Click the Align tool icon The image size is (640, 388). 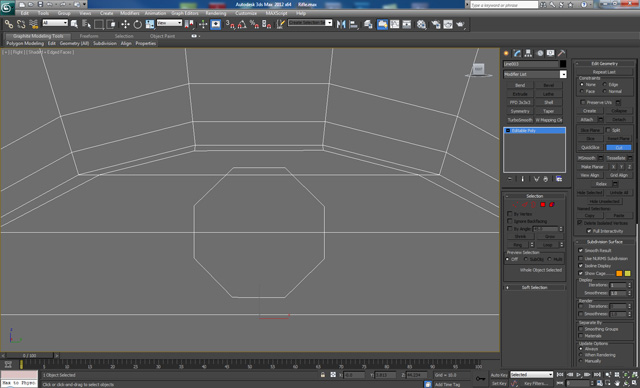pos(353,24)
